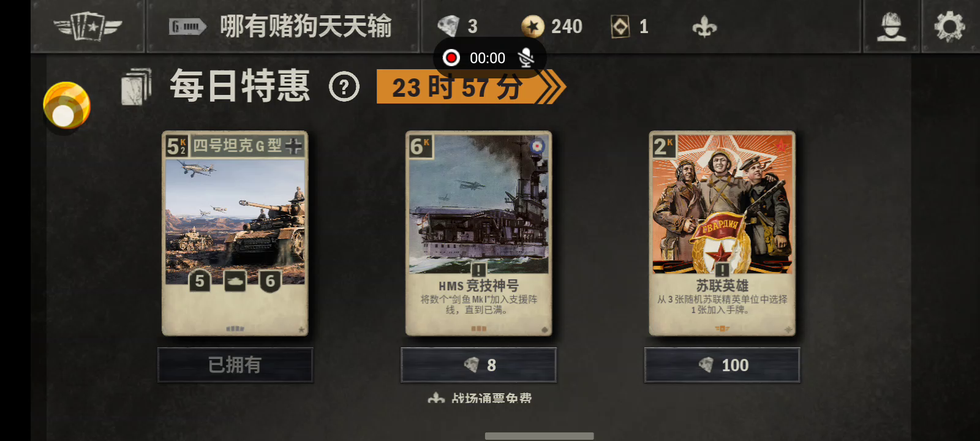Screen dimensions: 980x441
Task: Select the HMS 竞技神号 card
Action: tap(479, 233)
